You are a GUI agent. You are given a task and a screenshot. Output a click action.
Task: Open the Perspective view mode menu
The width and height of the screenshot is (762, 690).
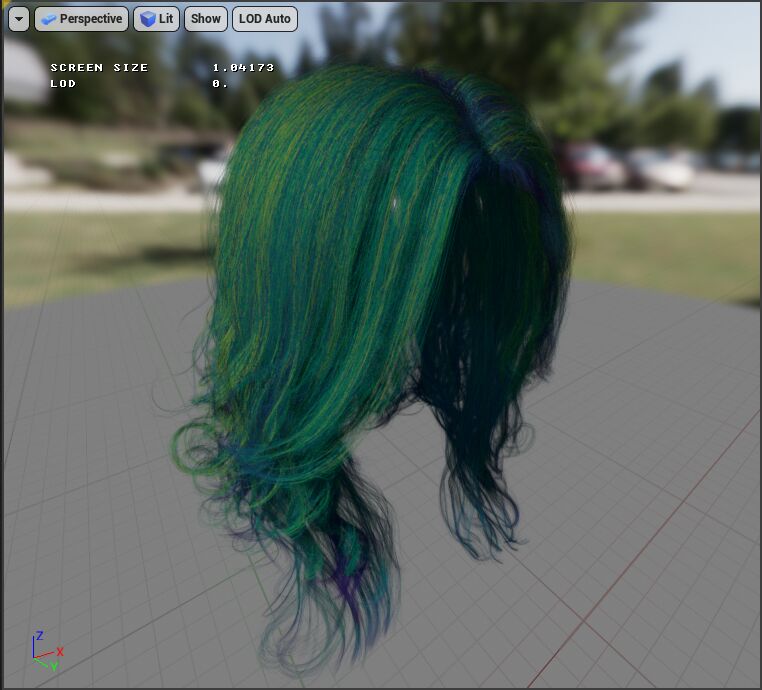[81, 19]
